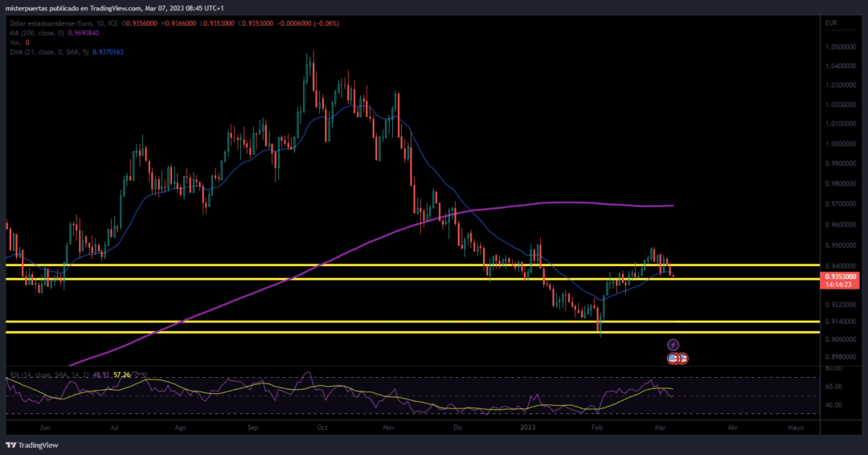
Task: Click the publication header by misterpuertas
Action: 115,8
